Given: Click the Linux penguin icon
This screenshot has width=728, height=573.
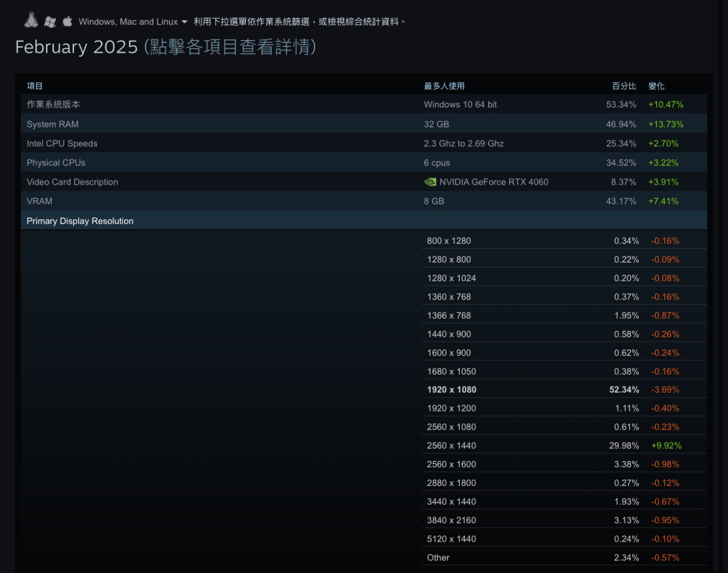Looking at the screenshot, I should (x=31, y=20).
